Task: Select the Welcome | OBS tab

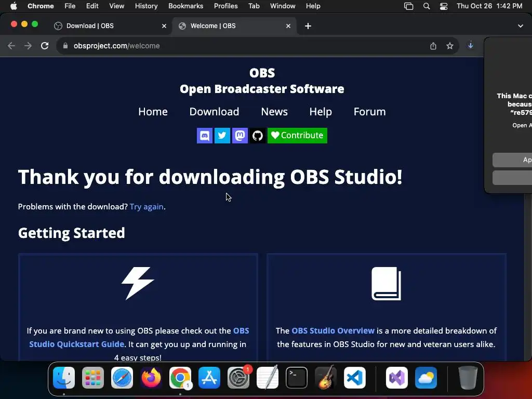Action: click(x=234, y=26)
